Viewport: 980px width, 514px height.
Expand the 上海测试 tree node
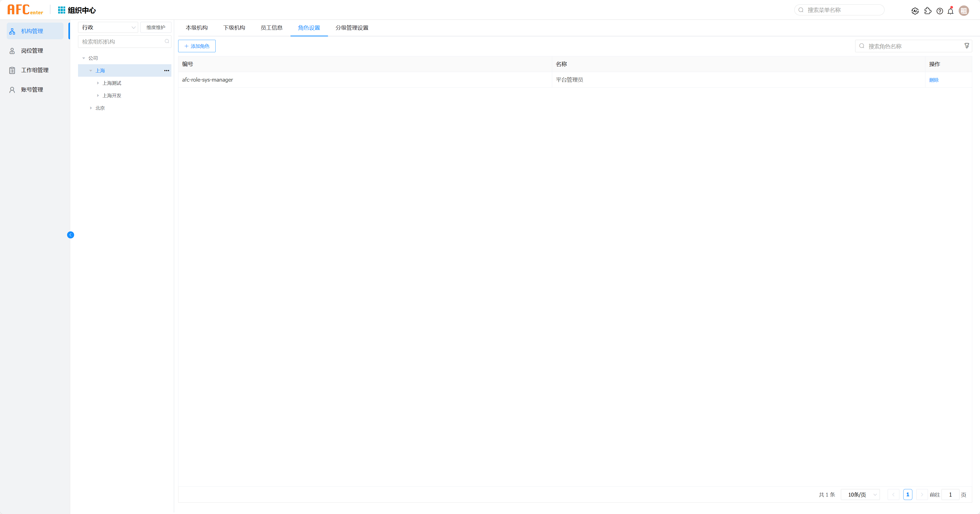coord(98,83)
